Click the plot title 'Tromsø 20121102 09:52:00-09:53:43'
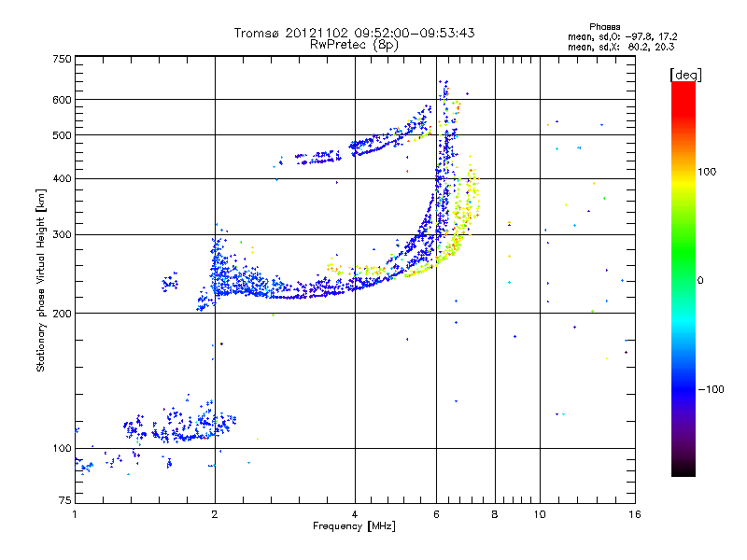Screen dimensions: 747x560 [354, 33]
